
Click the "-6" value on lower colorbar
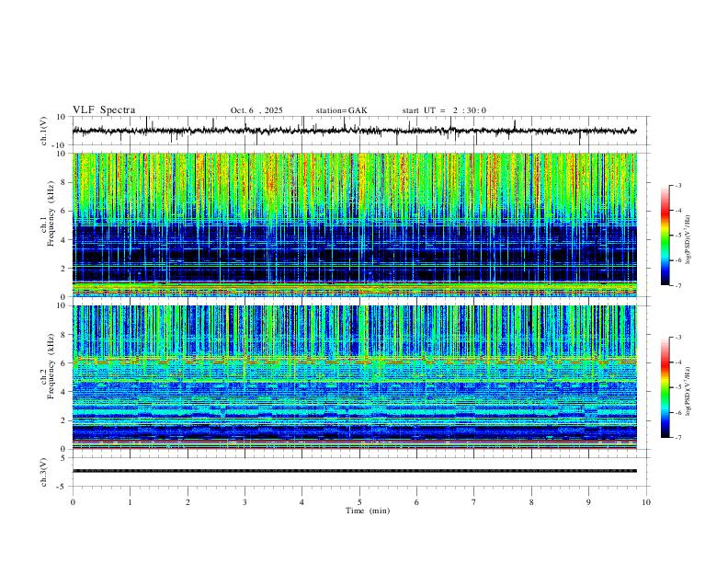[677, 412]
